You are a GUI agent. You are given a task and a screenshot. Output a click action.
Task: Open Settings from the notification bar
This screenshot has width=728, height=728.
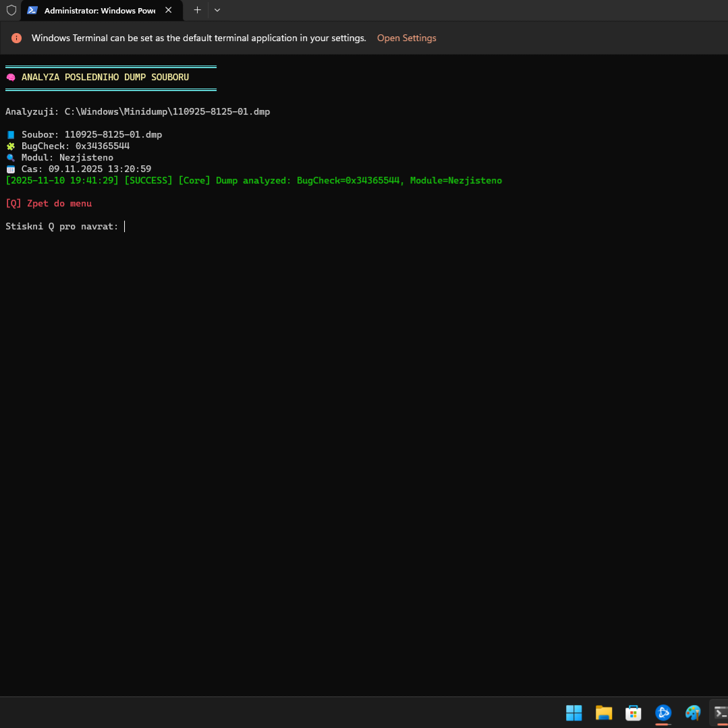(406, 38)
